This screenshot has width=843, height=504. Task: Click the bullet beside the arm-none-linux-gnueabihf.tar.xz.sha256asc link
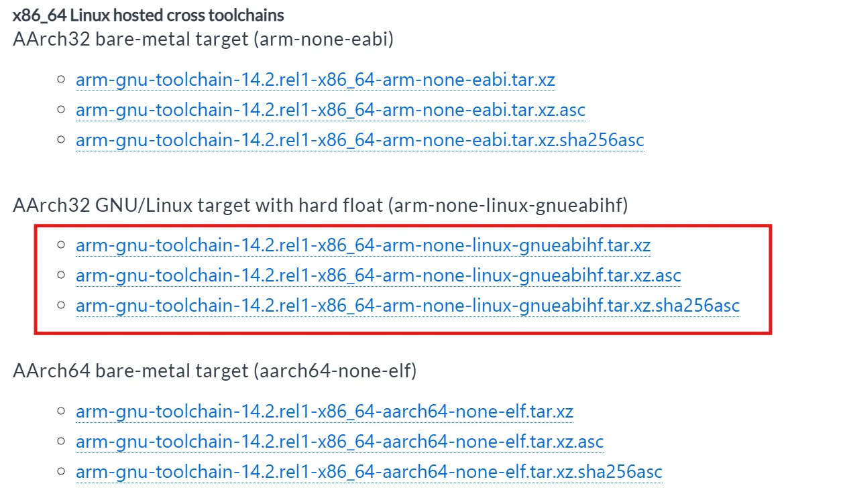point(61,306)
